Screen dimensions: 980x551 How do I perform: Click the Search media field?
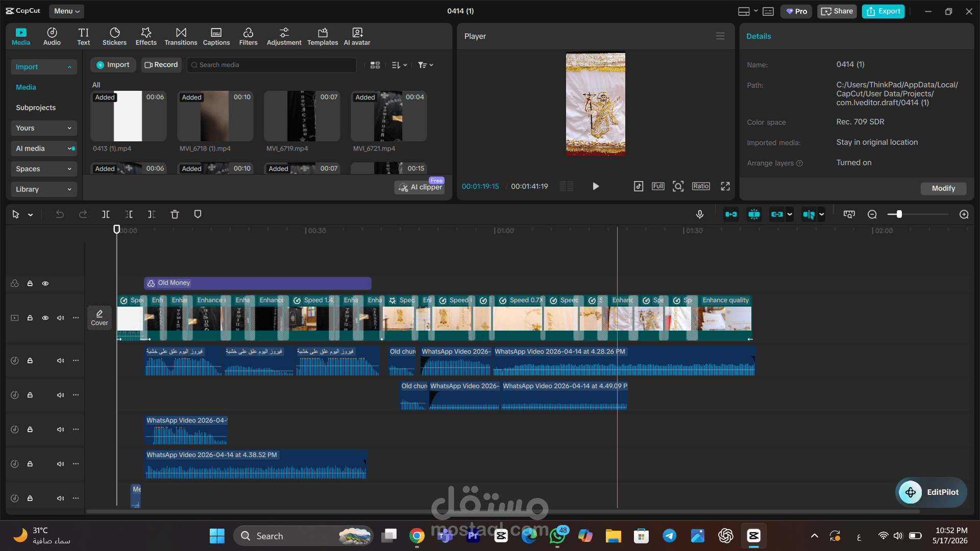[x=272, y=65]
